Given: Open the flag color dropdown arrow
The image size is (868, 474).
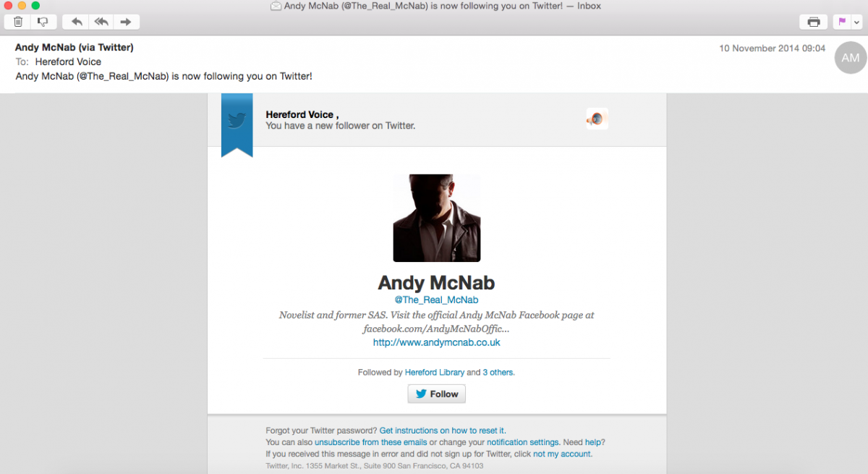Looking at the screenshot, I should (x=857, y=22).
